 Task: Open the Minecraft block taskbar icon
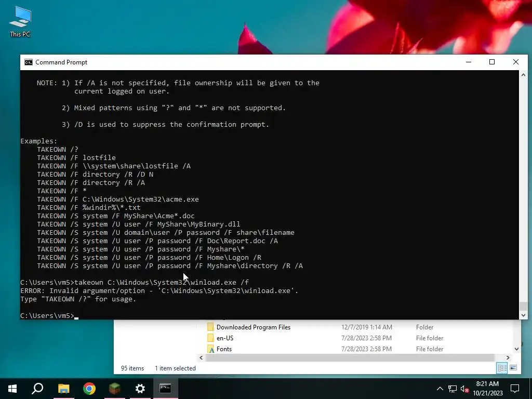[115, 389]
